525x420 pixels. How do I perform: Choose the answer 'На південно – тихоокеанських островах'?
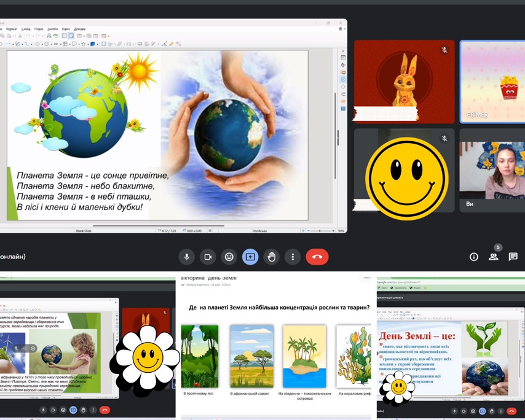[305, 396]
